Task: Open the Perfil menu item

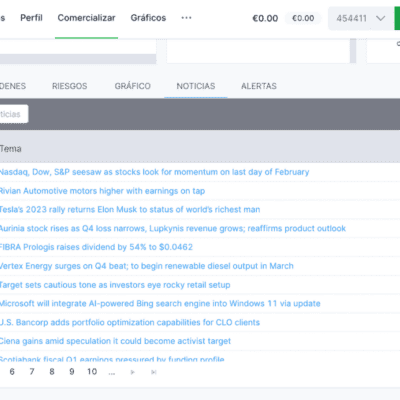Action: click(31, 18)
